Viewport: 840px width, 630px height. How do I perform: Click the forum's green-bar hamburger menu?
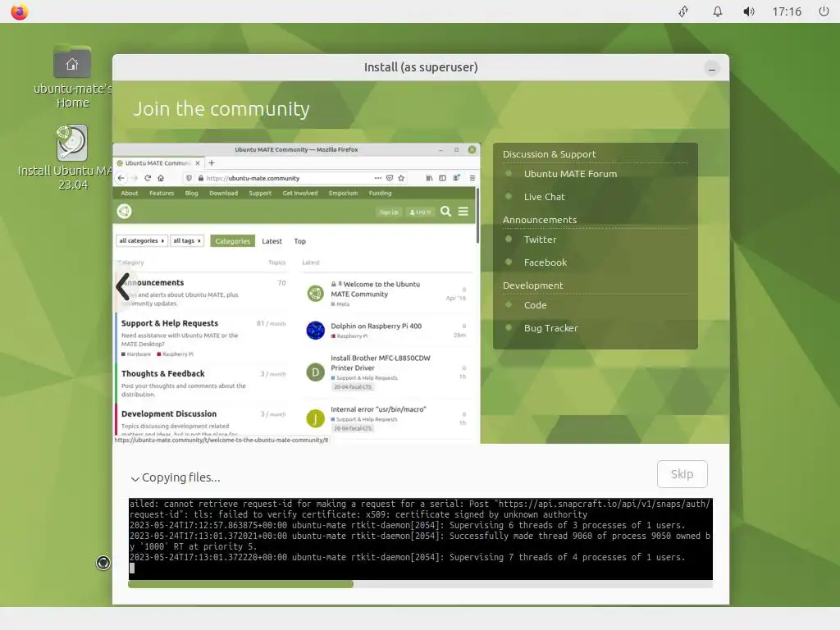pyautogui.click(x=463, y=212)
